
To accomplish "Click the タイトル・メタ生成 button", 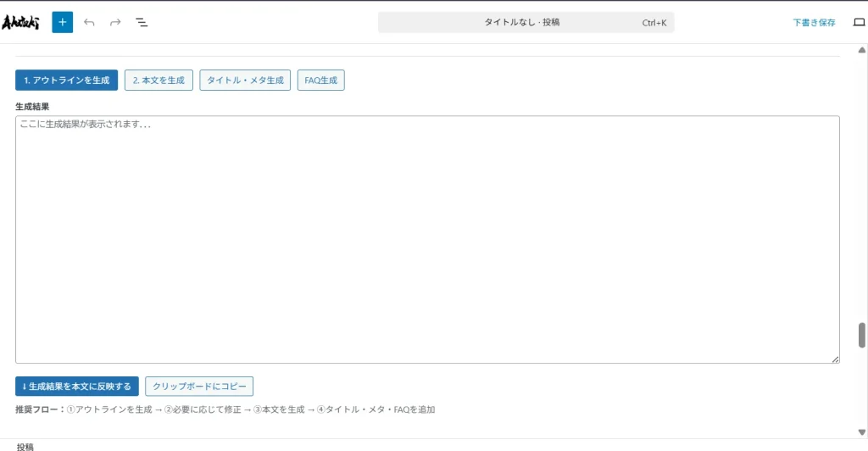I will (245, 81).
